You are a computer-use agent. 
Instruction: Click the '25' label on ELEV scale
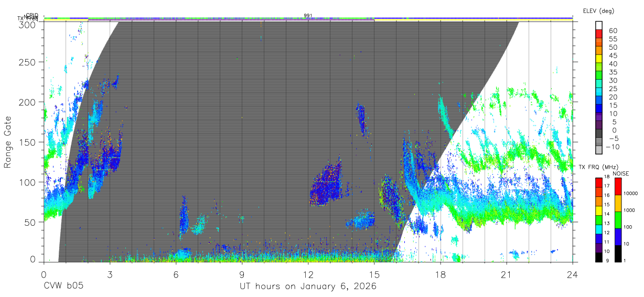click(613, 89)
